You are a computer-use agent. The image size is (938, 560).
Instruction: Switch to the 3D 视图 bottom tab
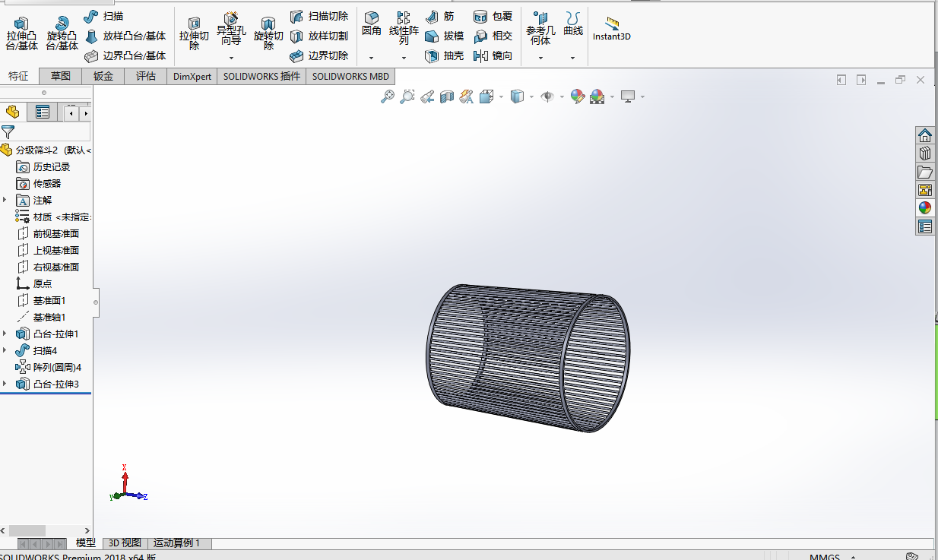click(125, 543)
